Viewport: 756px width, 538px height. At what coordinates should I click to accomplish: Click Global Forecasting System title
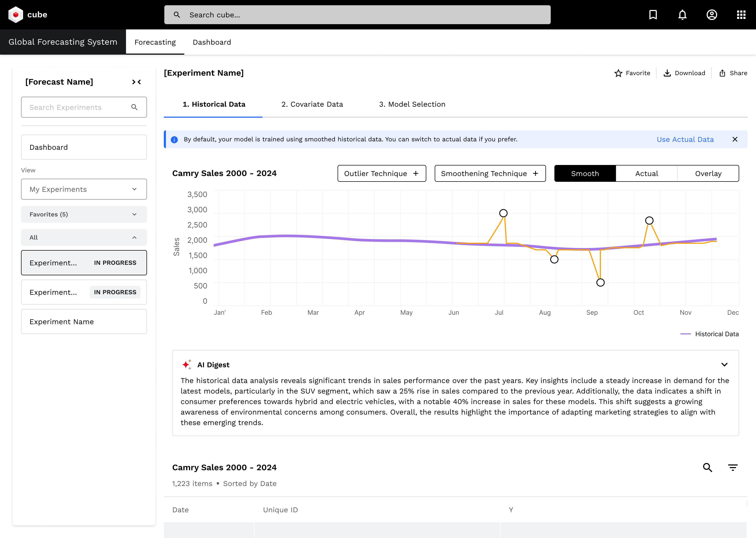pos(62,42)
